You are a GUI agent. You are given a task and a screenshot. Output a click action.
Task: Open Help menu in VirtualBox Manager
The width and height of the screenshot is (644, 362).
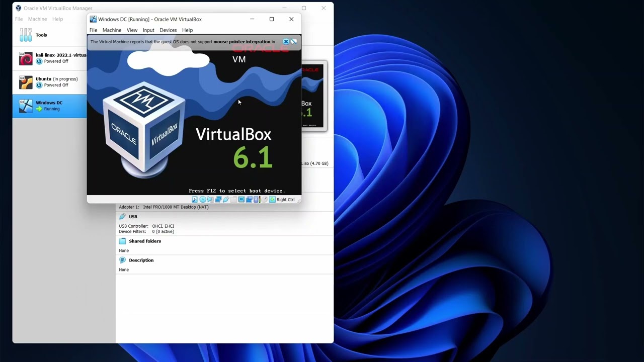pyautogui.click(x=58, y=19)
